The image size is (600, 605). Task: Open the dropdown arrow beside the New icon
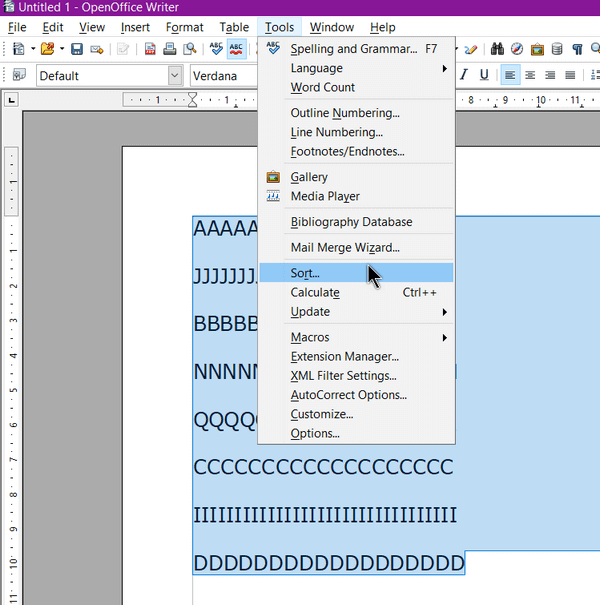pos(33,49)
